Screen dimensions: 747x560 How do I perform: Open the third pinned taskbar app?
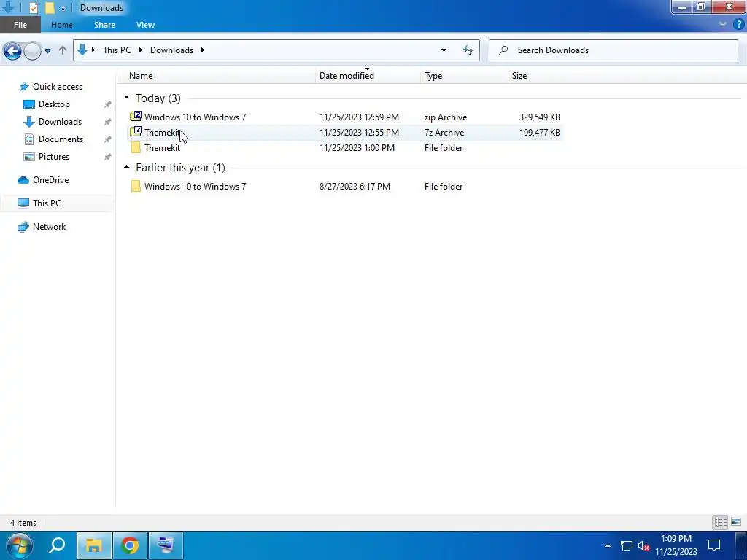[166, 545]
